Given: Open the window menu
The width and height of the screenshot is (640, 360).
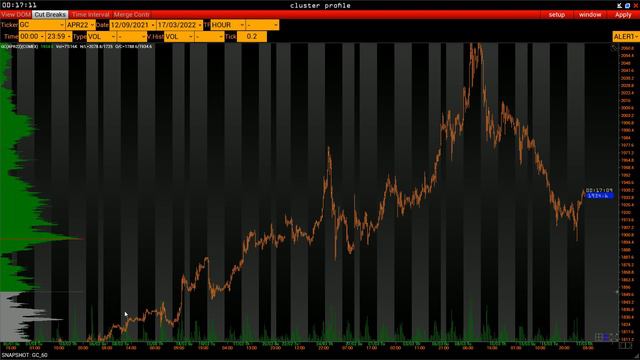Looking at the screenshot, I should tap(590, 15).
